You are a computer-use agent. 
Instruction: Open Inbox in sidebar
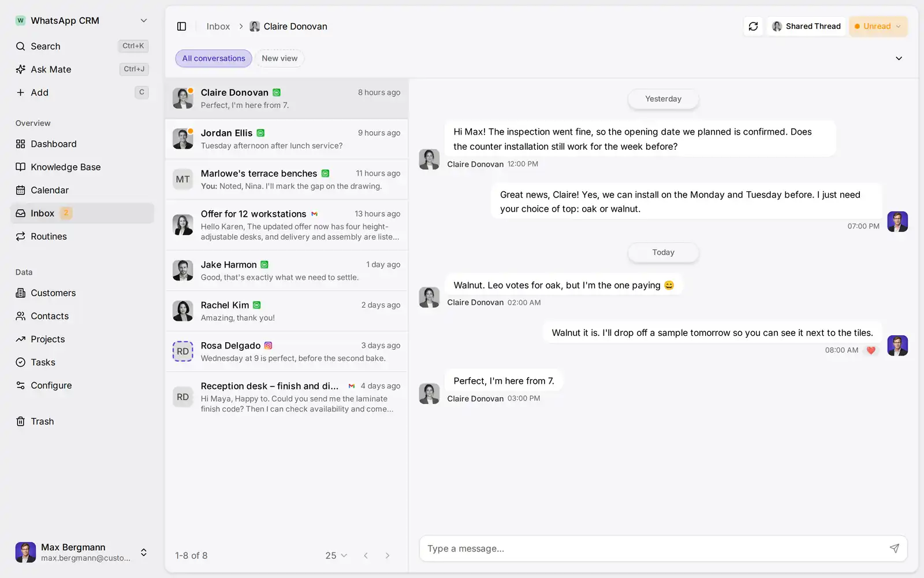81,213
